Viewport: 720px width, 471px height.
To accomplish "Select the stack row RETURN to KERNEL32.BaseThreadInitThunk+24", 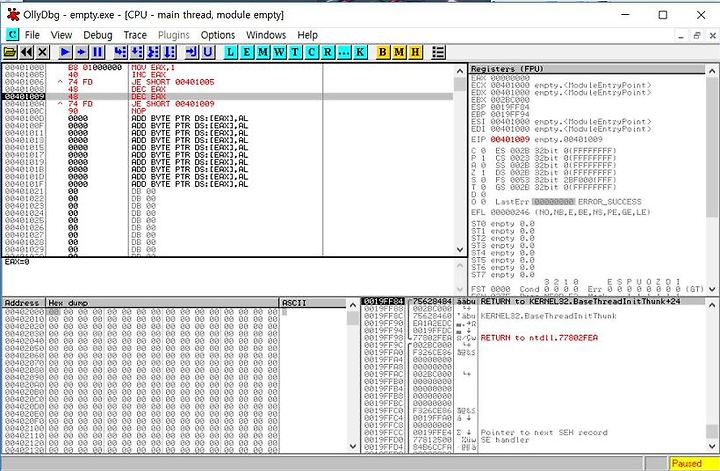I will 533,302.
